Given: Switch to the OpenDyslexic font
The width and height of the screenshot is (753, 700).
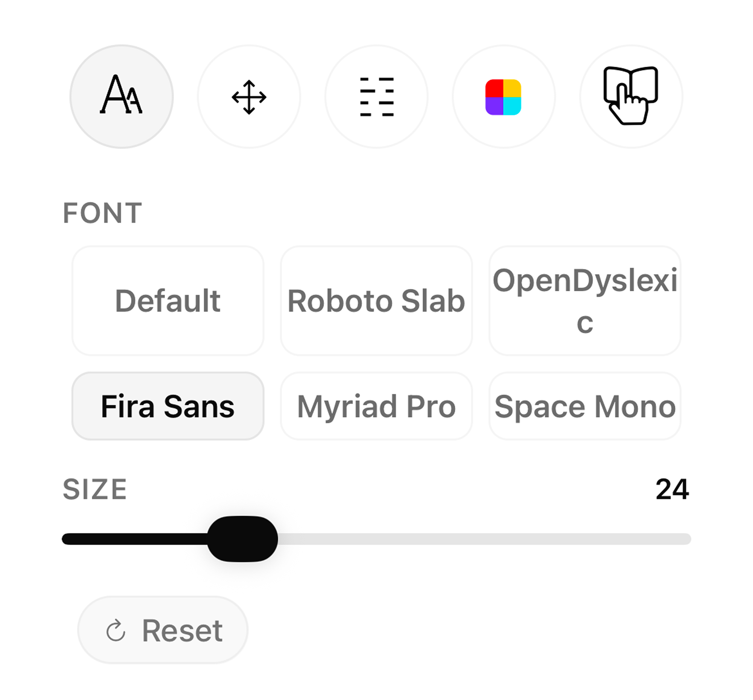Looking at the screenshot, I should click(585, 301).
